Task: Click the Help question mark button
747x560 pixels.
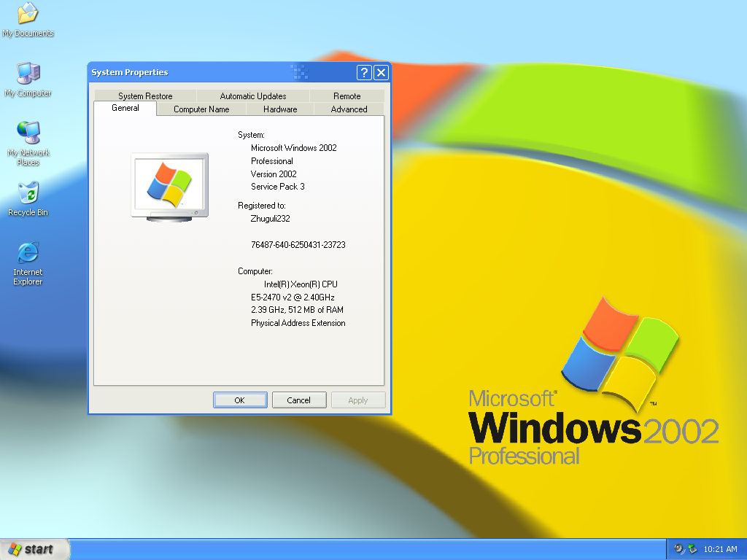Action: [364, 72]
